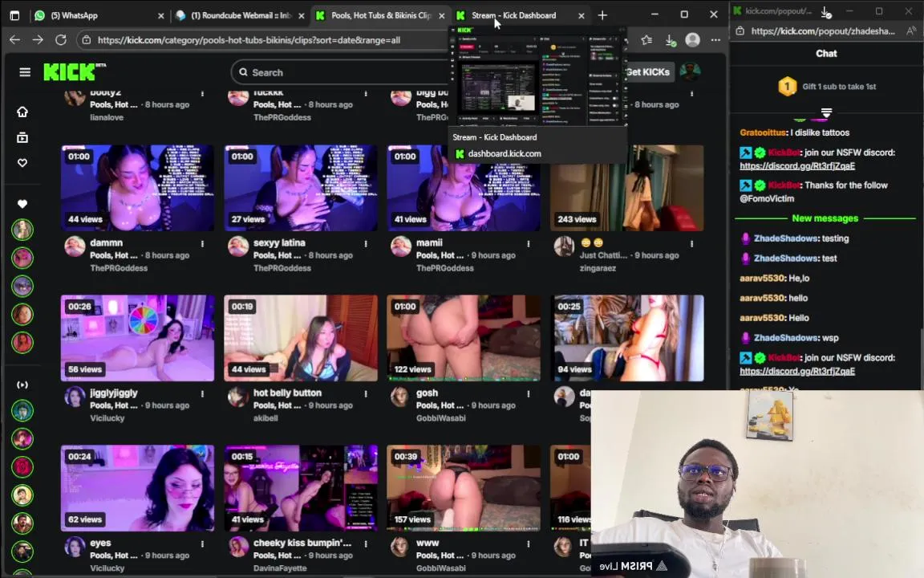The image size is (924, 578).
Task: Open a new browser tab
Action: (602, 15)
